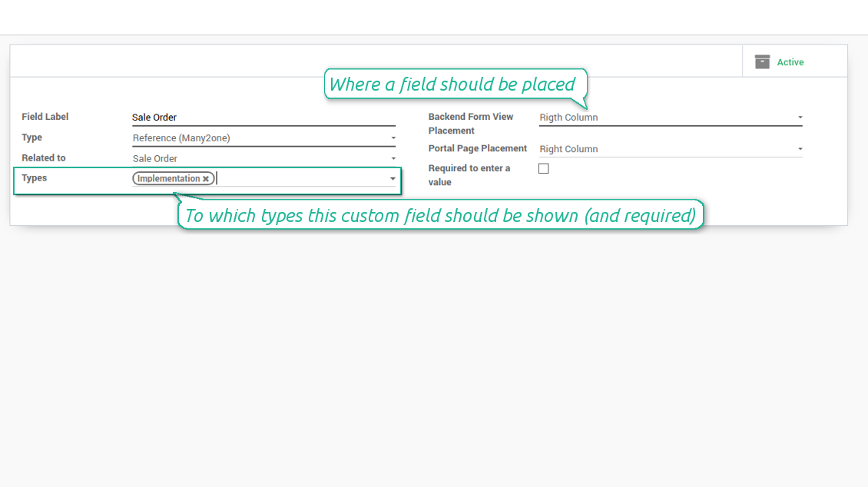The image size is (868, 487).
Task: Open the Types field dropdown arrow
Action: click(x=393, y=179)
